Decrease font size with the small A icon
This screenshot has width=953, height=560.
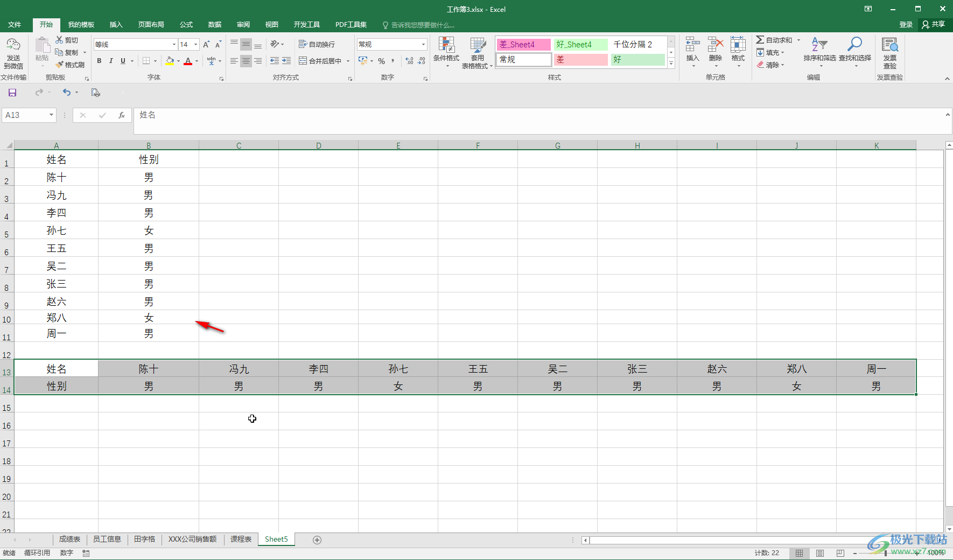(218, 45)
